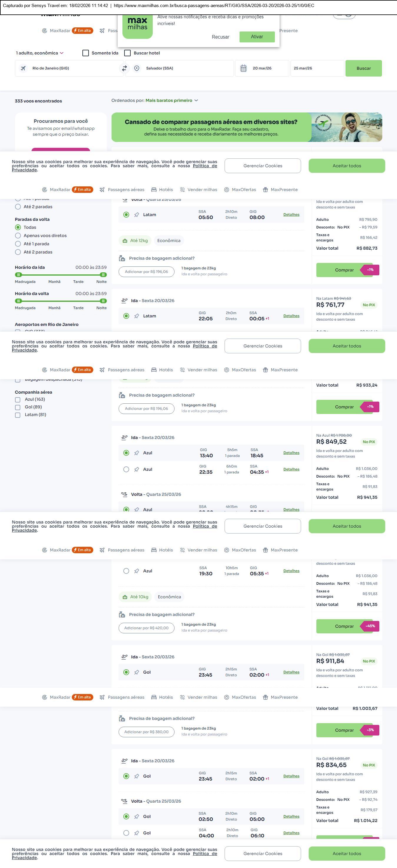
Task: Click the MaxRadar icon in the top navigation
Action: coord(44,31)
